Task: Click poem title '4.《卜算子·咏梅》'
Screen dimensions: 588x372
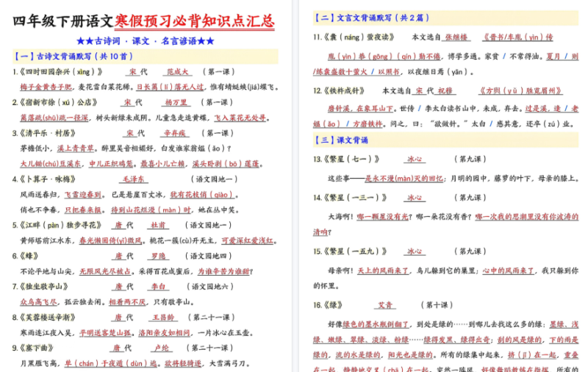Action: 44,179
